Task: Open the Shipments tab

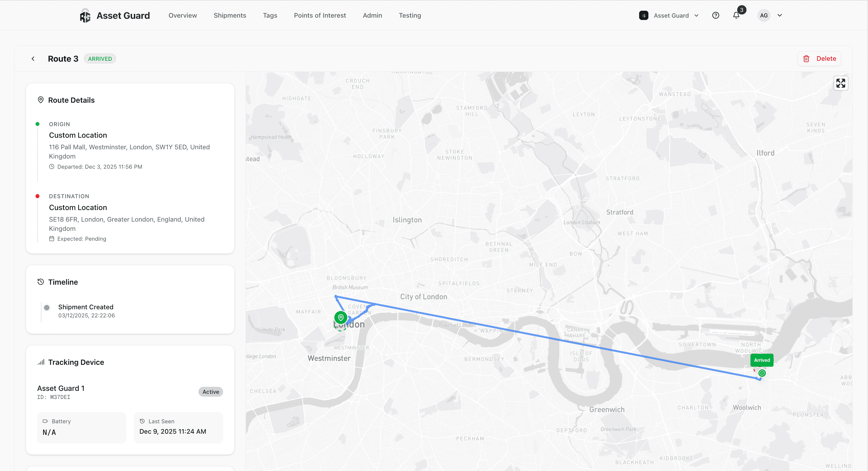Action: (x=230, y=16)
